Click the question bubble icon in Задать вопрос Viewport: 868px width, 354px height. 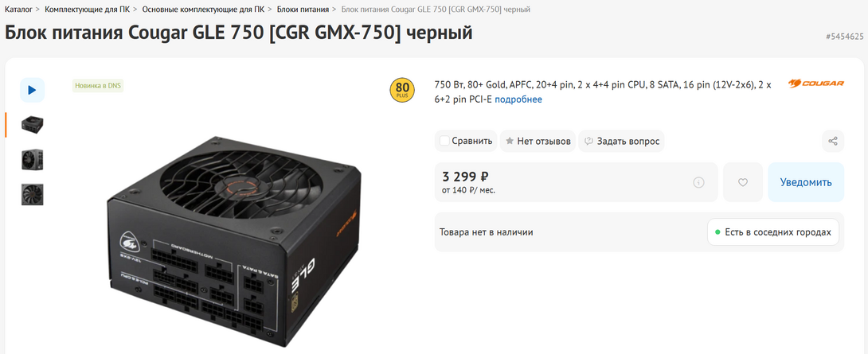click(x=589, y=141)
